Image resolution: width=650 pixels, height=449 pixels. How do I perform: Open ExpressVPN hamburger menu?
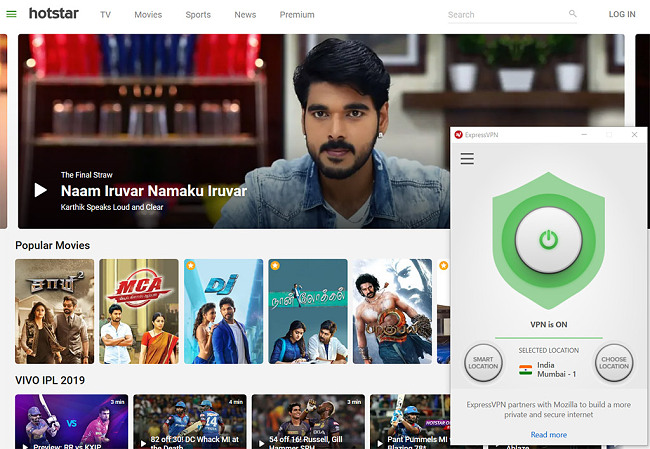[x=467, y=158]
